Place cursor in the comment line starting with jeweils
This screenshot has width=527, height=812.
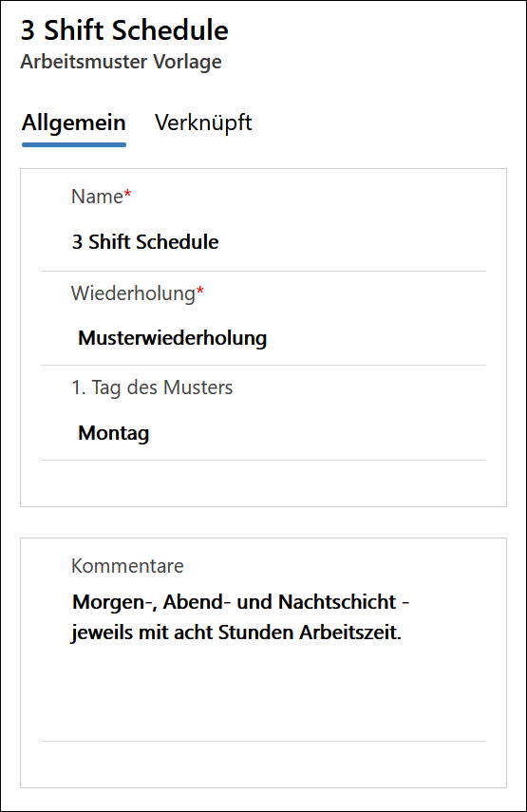(x=236, y=633)
